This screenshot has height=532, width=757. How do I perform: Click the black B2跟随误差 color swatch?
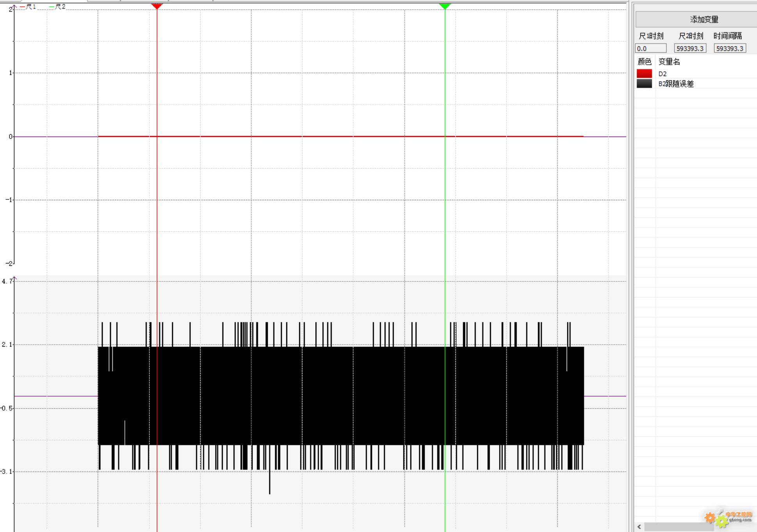[x=644, y=84]
